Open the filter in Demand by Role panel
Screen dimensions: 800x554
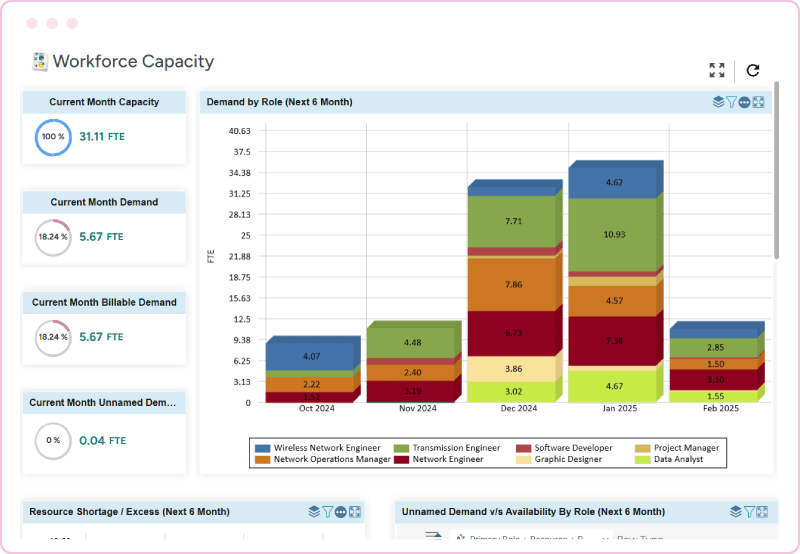731,102
